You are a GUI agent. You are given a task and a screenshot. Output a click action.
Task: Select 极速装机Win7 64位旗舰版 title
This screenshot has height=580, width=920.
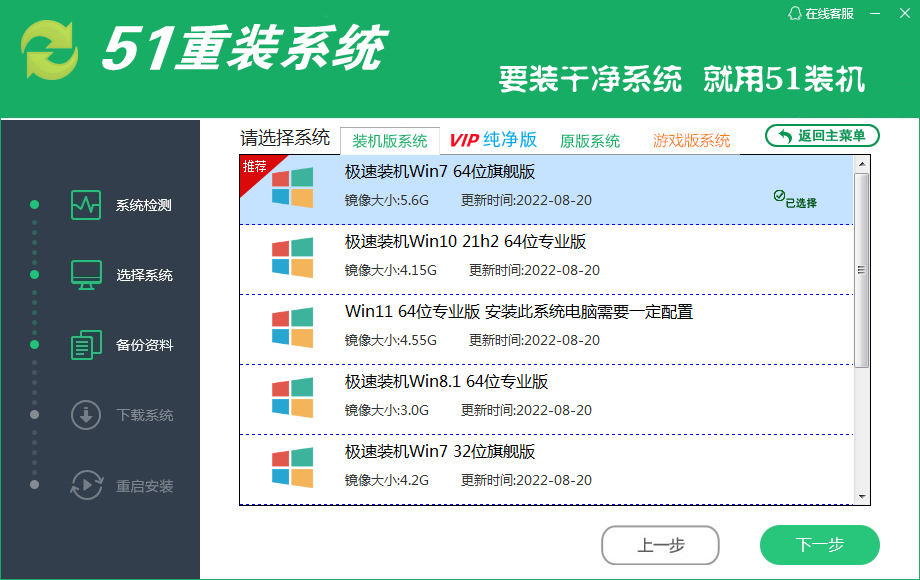tap(439, 172)
